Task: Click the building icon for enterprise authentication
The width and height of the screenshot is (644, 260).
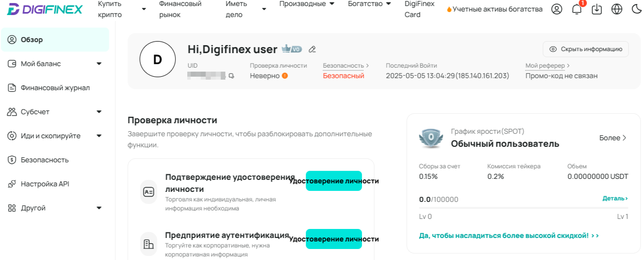Action: (x=149, y=244)
